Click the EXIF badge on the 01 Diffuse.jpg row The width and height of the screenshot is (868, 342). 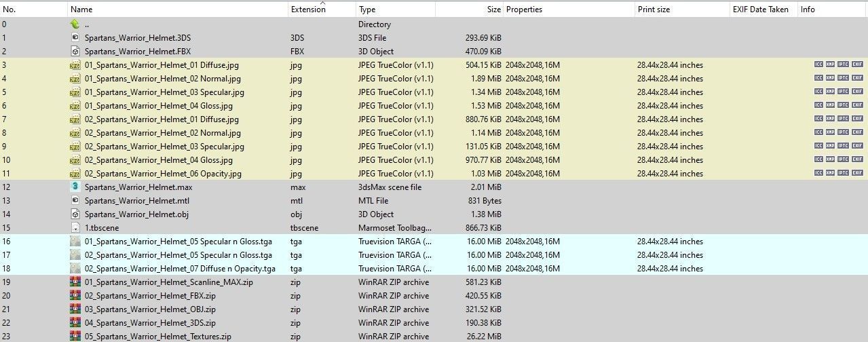point(858,65)
